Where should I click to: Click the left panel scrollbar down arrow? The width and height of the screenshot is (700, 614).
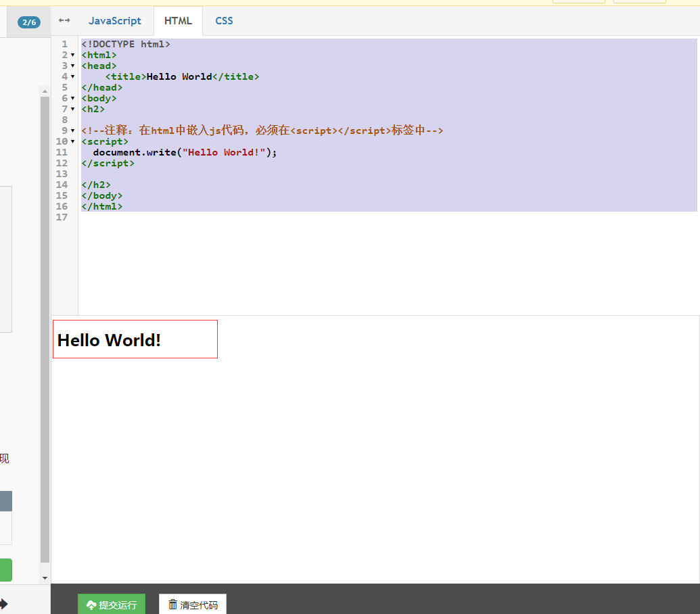click(45, 578)
